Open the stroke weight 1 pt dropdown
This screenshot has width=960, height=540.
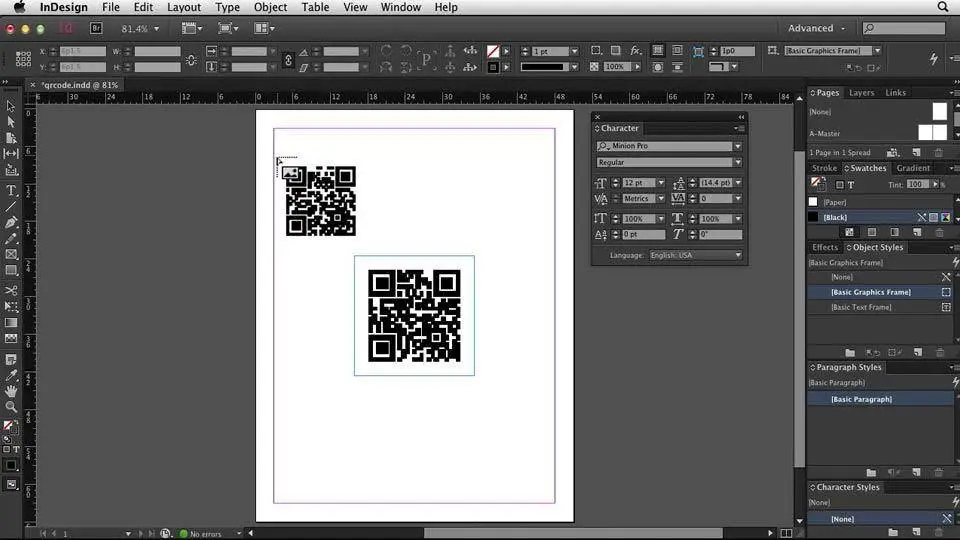(x=574, y=51)
